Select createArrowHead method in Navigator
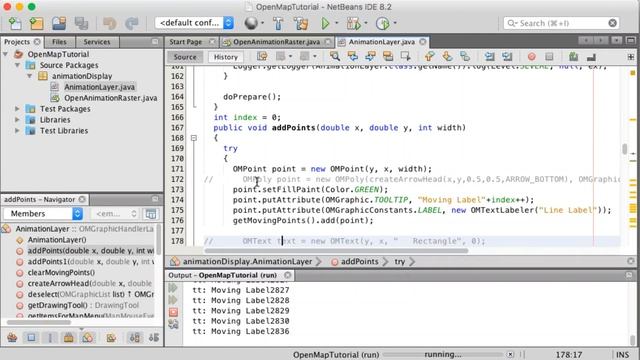 tap(90, 283)
